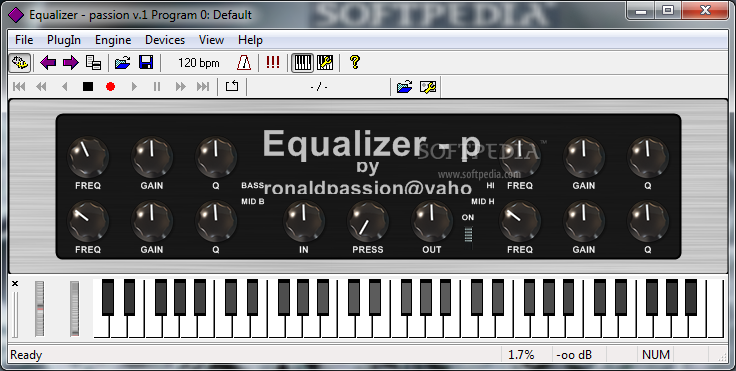
Task: Maximize the Equalizer window
Action: pos(667,10)
